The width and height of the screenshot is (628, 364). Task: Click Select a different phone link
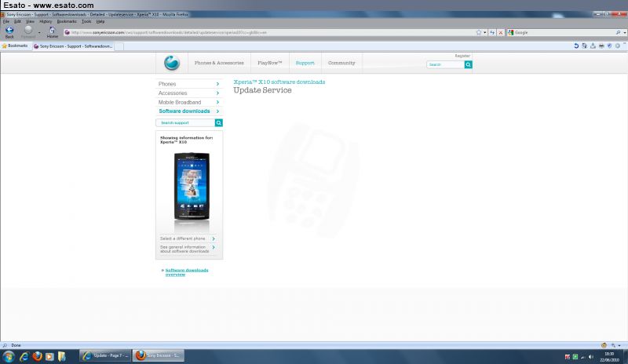pyautogui.click(x=183, y=238)
